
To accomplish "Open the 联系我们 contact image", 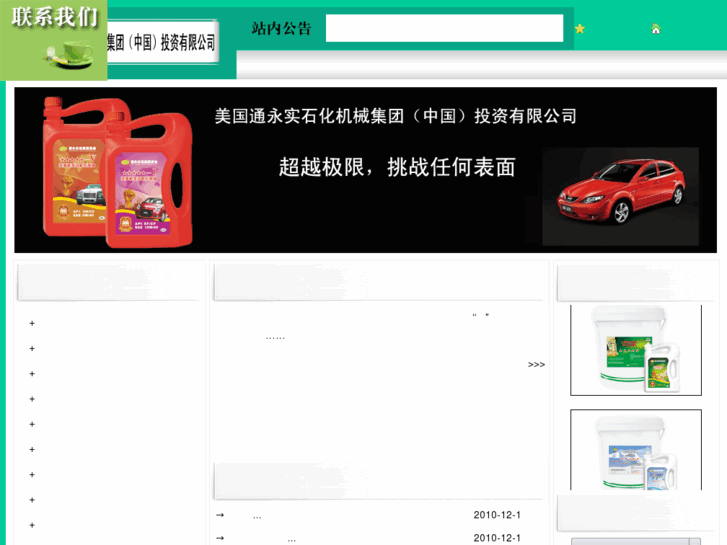I will [54, 40].
